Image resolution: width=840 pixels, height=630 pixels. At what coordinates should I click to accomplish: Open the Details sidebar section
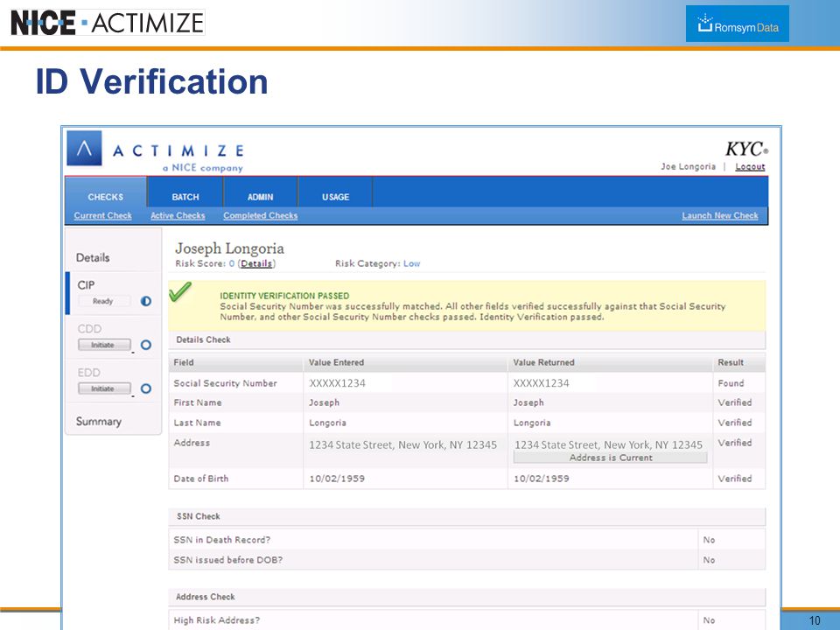point(93,257)
